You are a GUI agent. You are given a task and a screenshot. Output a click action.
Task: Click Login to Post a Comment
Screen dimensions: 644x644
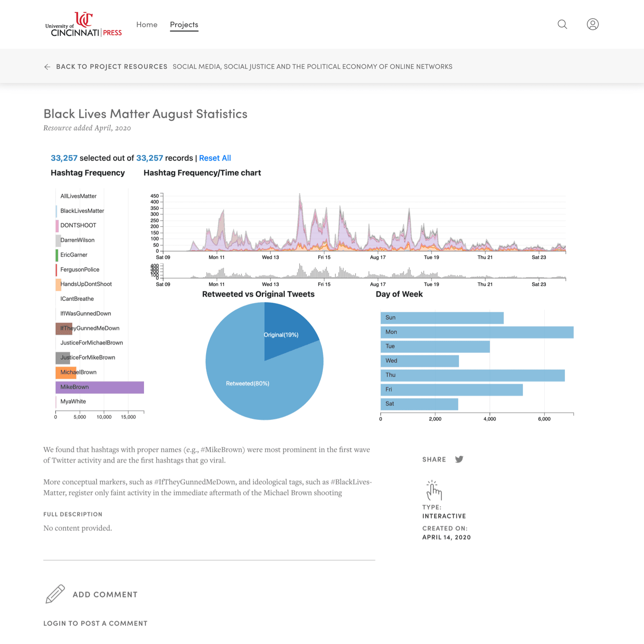tap(95, 623)
